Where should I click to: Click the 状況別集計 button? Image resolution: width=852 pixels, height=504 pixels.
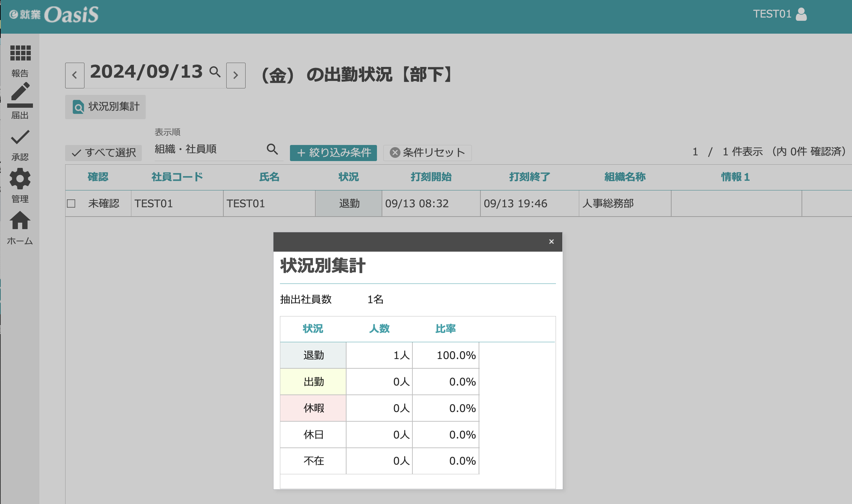coord(106,107)
